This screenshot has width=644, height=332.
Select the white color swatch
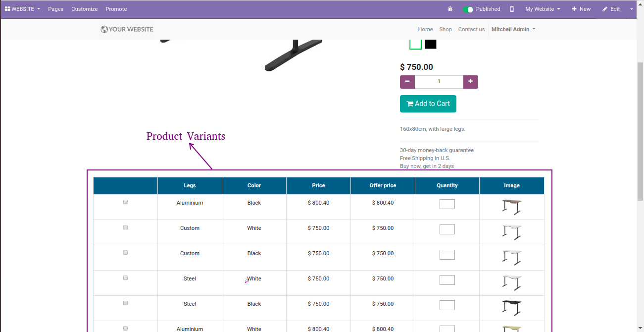coord(415,44)
